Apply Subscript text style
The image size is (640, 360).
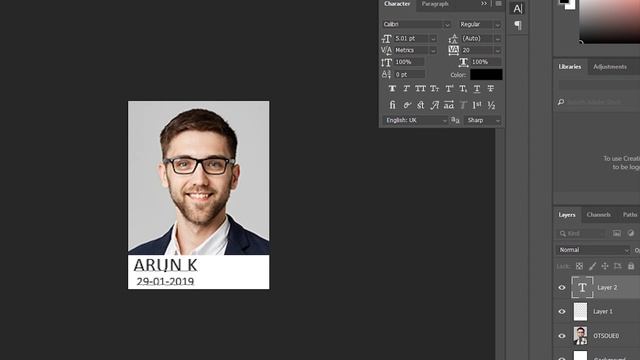[463, 89]
